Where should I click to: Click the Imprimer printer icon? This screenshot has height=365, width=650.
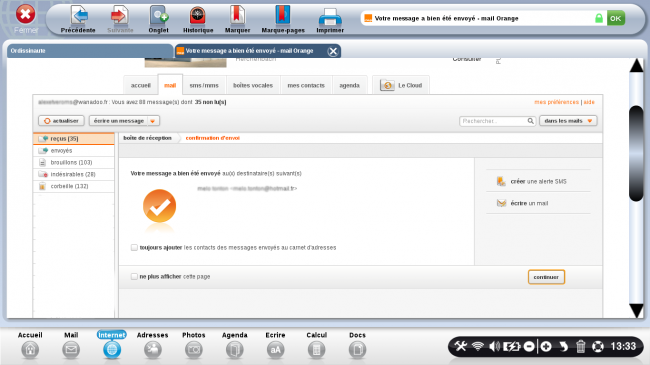pyautogui.click(x=330, y=17)
